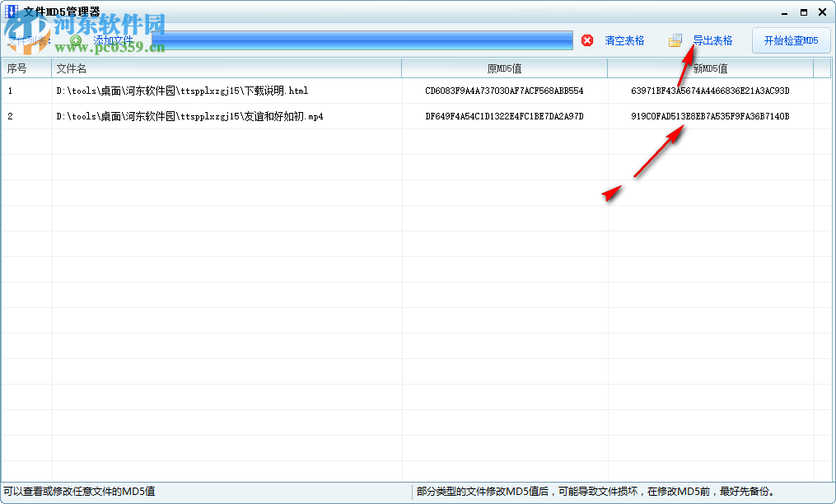836x504 pixels.
Task: Click 导出表格 to export the table
Action: (x=712, y=40)
